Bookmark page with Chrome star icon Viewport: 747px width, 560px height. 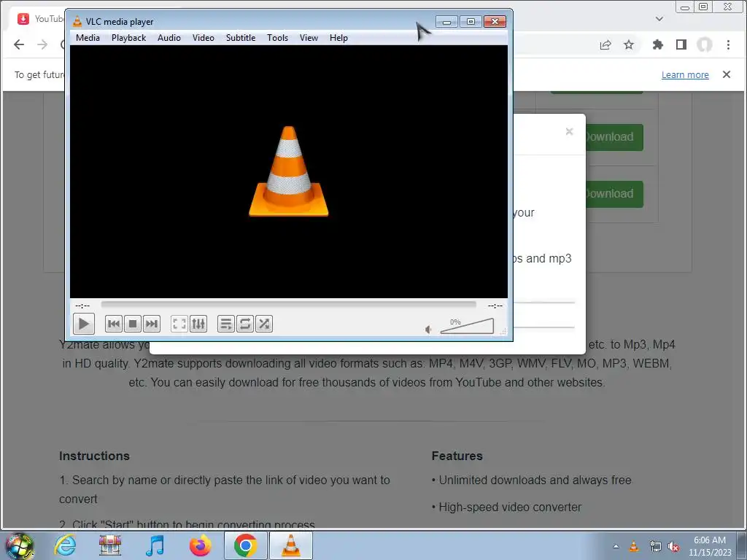(x=629, y=44)
